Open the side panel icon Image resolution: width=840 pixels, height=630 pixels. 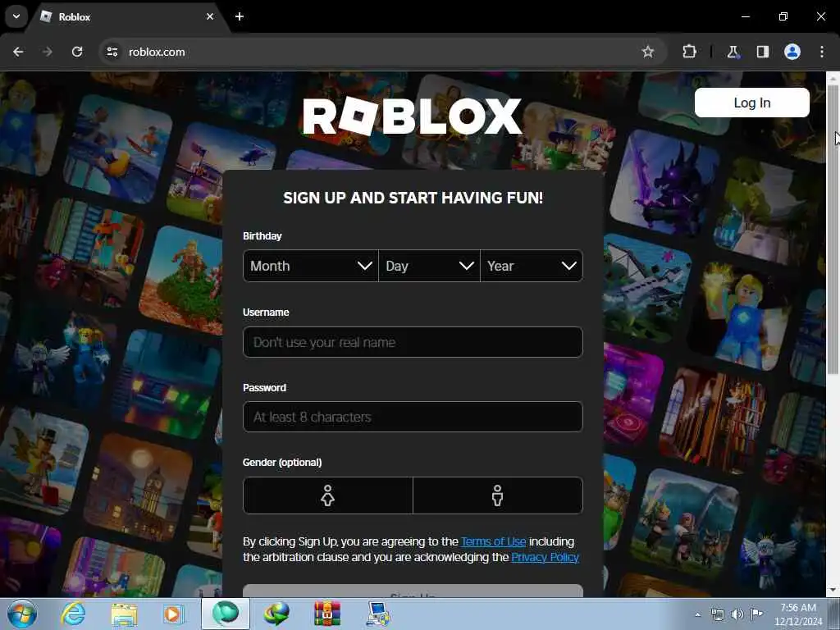point(762,52)
